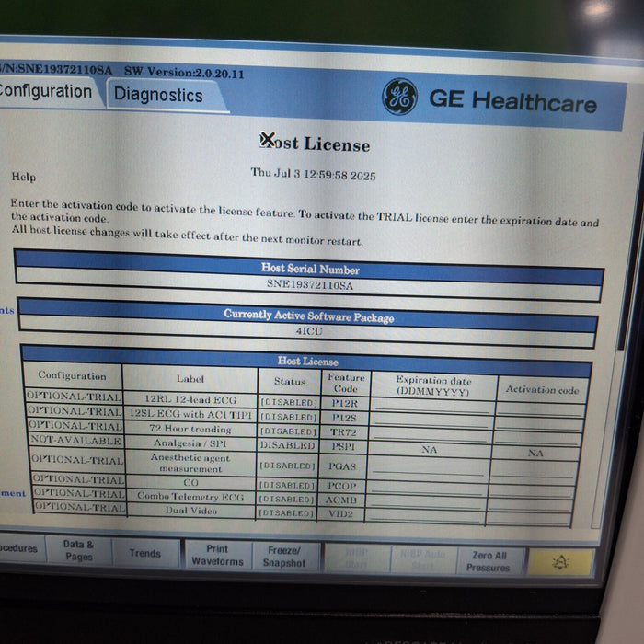Click the PGAS feature code cell
Screen dimensions: 644x644
[341, 466]
